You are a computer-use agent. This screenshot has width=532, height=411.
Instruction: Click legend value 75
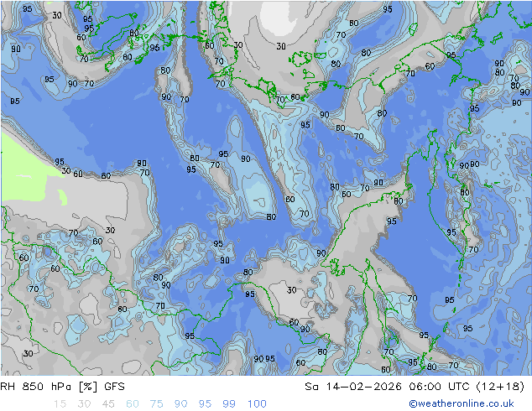pyautogui.click(x=156, y=404)
